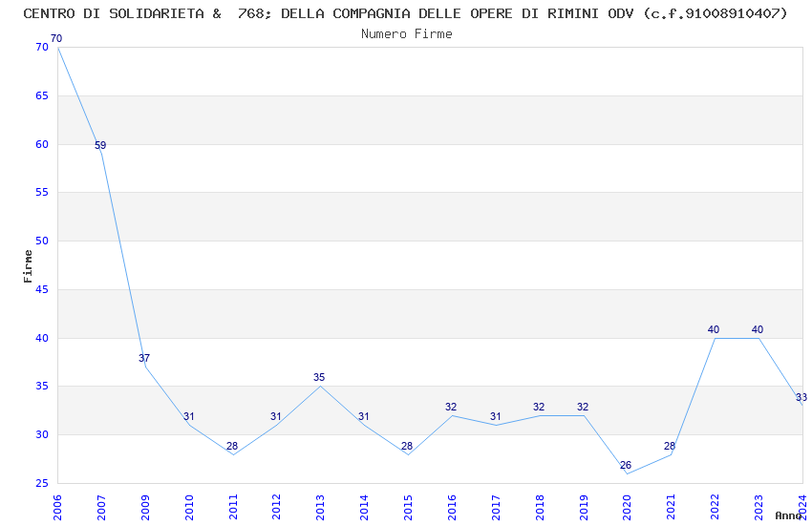Viewport: 812px width, 525px height.
Task: Select the 2022 axis label
Action: click(x=715, y=508)
